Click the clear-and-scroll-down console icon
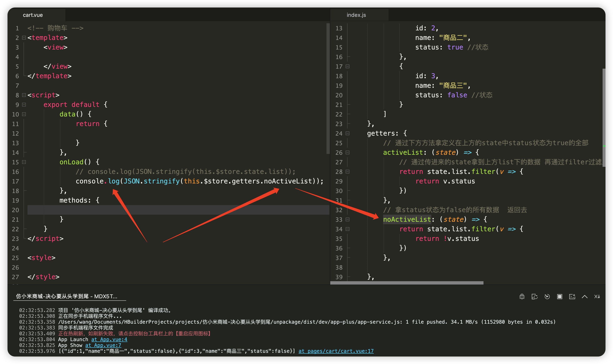 click(x=597, y=297)
